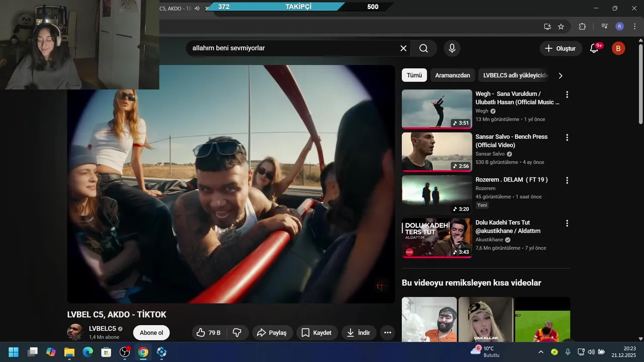
Task: Dislike the video with thumbs down
Action: [x=237, y=332]
